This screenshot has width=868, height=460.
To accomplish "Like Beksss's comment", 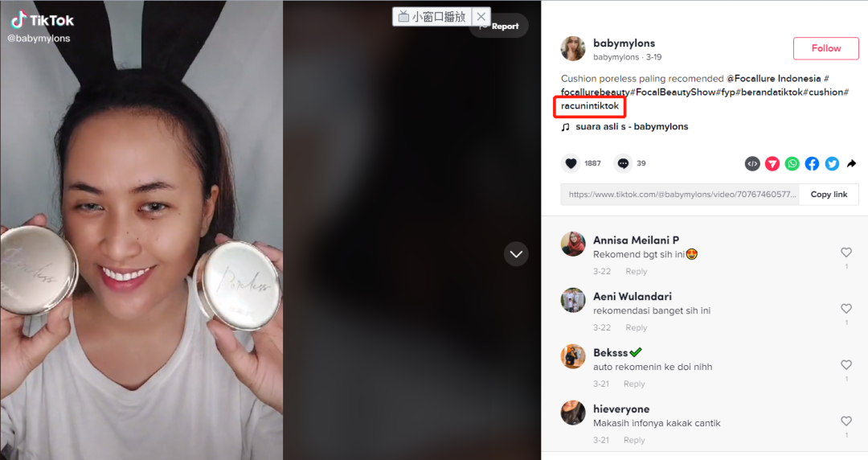I will (x=846, y=364).
